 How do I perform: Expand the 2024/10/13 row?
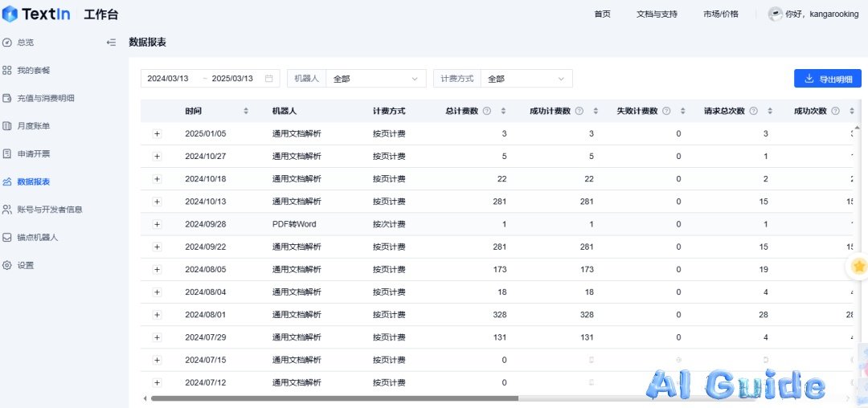coord(158,202)
